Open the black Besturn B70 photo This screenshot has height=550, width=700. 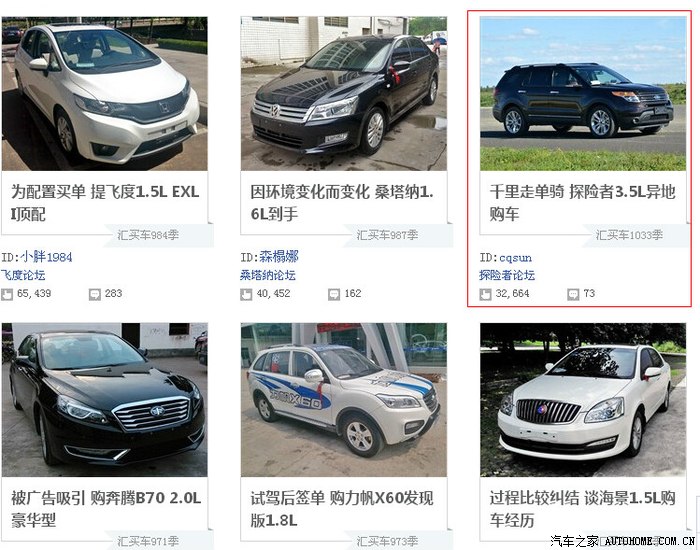point(104,400)
